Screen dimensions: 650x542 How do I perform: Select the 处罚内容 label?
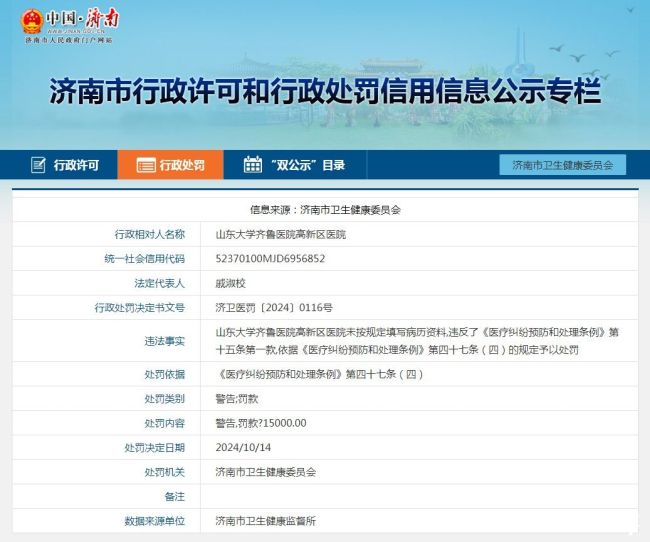pos(164,423)
